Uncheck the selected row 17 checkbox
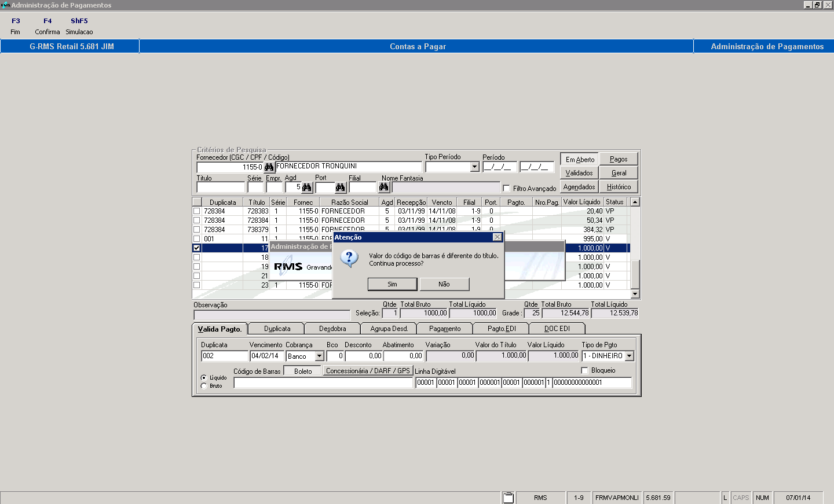The width and height of the screenshot is (834, 504). (196, 248)
